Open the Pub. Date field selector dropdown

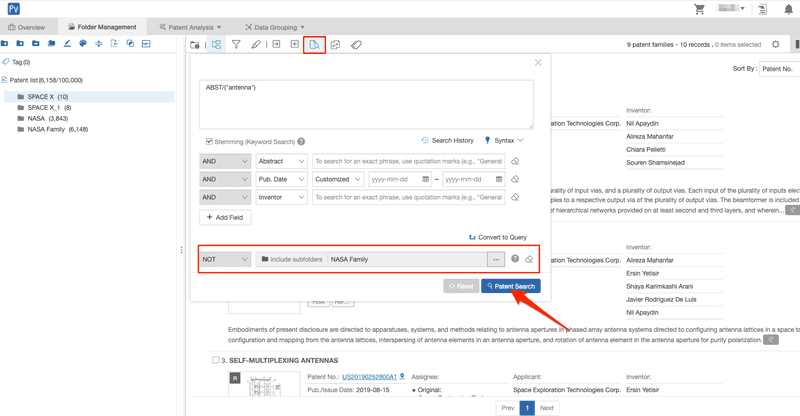[282, 179]
